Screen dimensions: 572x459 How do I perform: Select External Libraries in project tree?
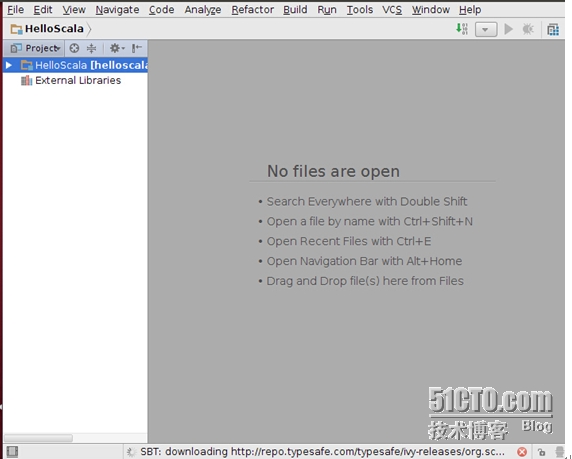click(78, 80)
